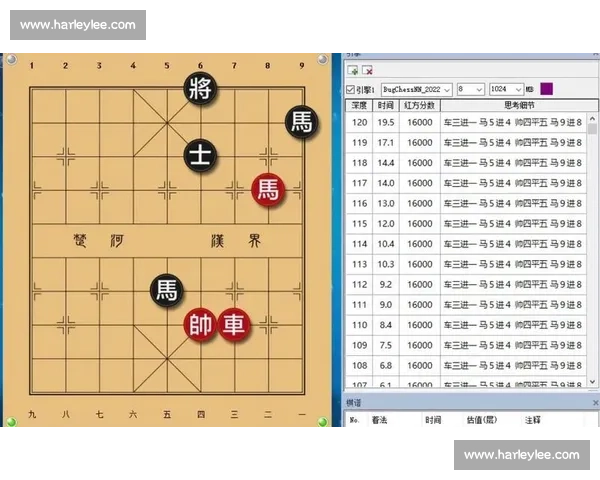Select the black 馬 near the river
600x480 pixels.
click(167, 291)
